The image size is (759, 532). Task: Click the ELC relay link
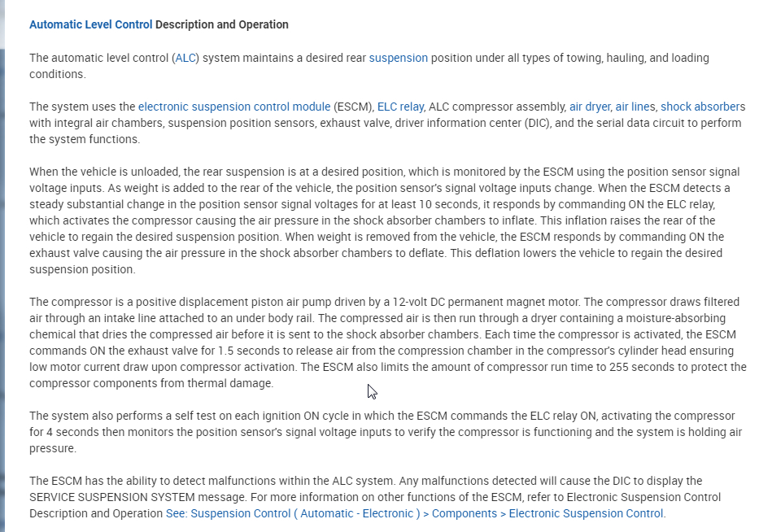pos(400,107)
